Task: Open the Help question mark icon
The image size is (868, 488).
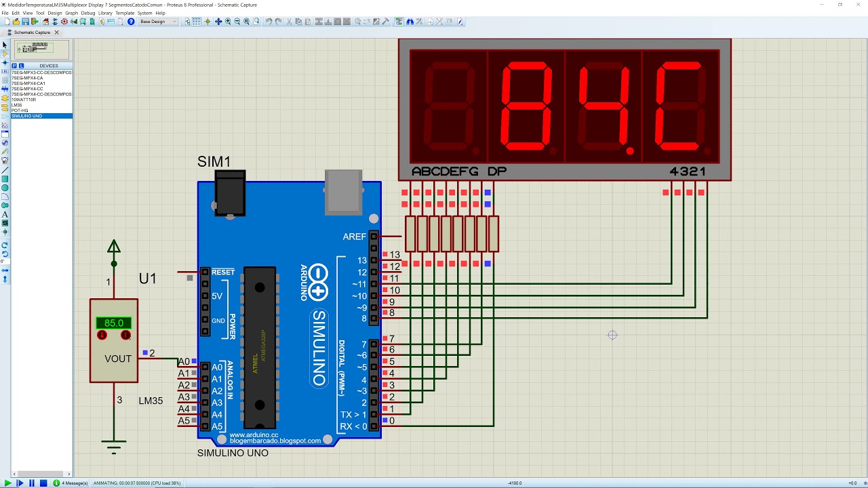Action: (132, 22)
